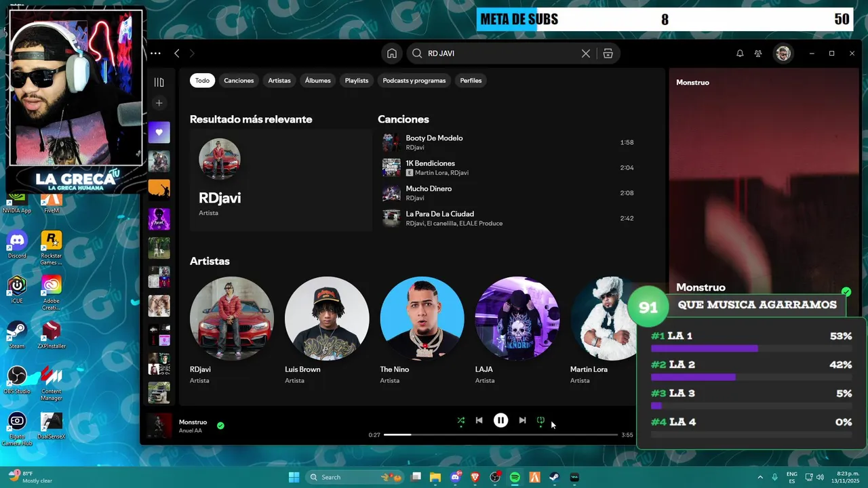The height and width of the screenshot is (488, 868).
Task: Open the Martin Lora, RDjavi artist link
Action: tap(441, 173)
